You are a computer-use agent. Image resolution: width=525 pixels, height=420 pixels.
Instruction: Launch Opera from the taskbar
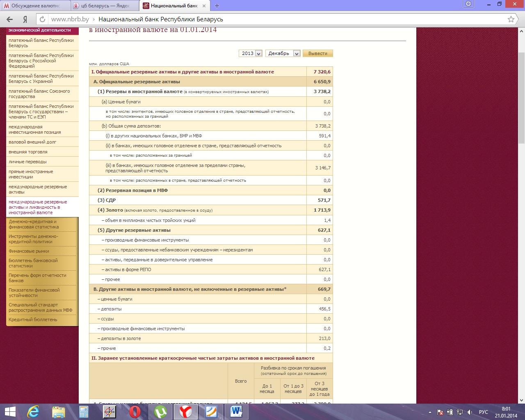point(135,411)
